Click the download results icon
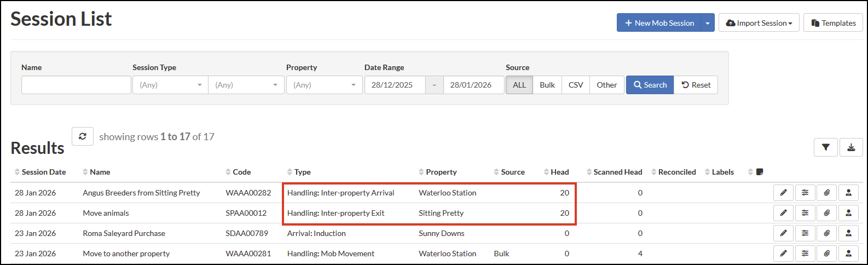This screenshot has width=868, height=265. point(851,147)
